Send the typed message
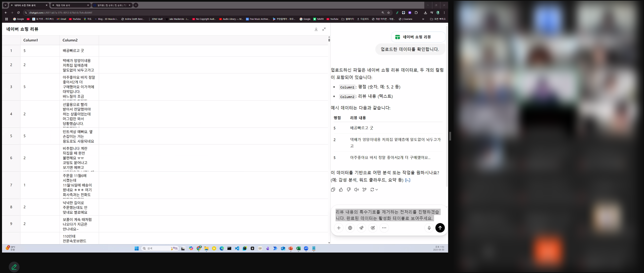The height and width of the screenshot is (273, 644). click(440, 228)
